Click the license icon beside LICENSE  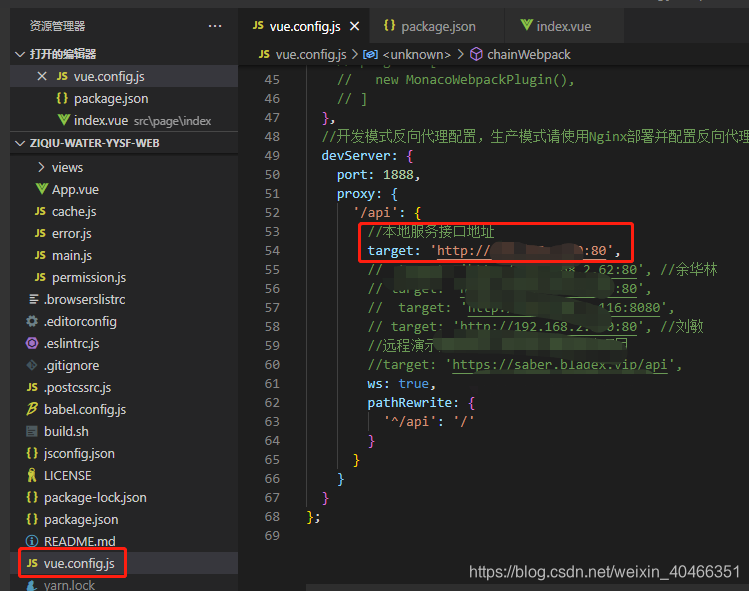[x=32, y=475]
